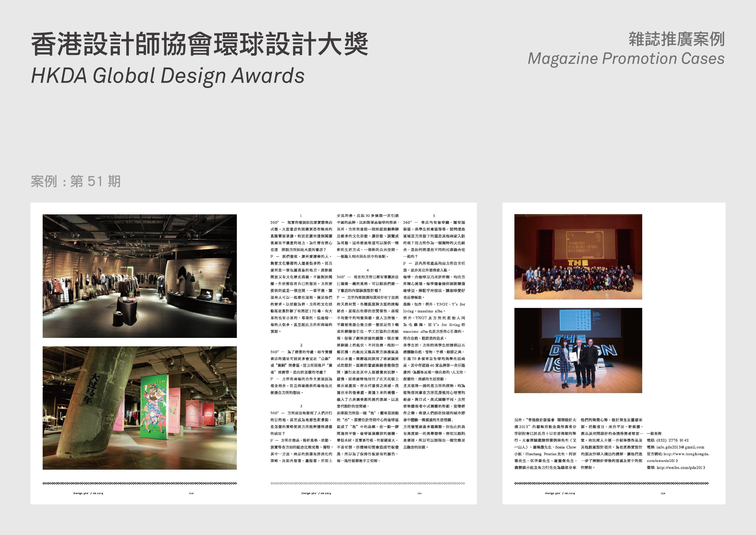This screenshot has width=756, height=535.
Task: Open the clothing boutique interior photo
Action: [x=140, y=276]
